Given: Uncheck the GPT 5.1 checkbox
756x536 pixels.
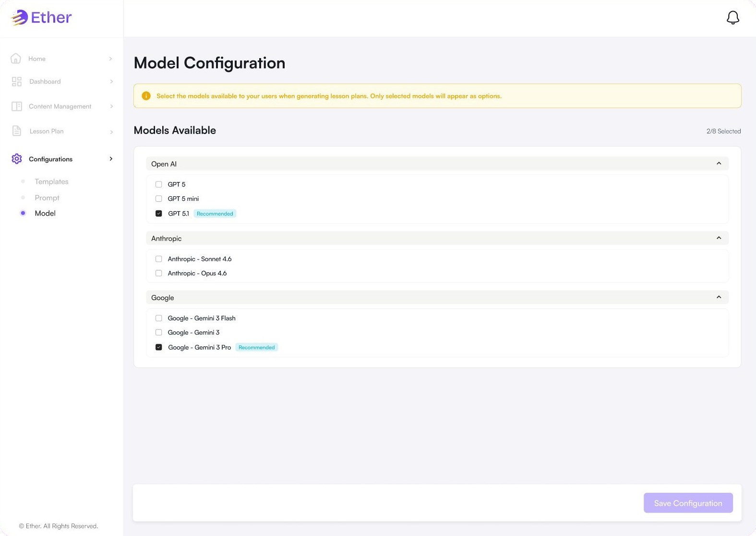Looking at the screenshot, I should [x=159, y=214].
